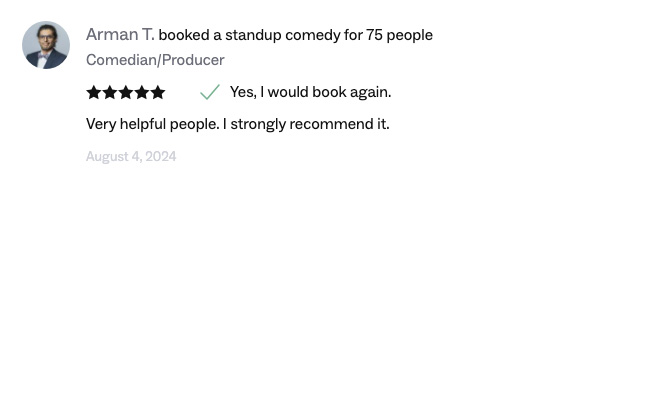
Task: Click the review date August 4, 2024
Action: pyautogui.click(x=131, y=156)
